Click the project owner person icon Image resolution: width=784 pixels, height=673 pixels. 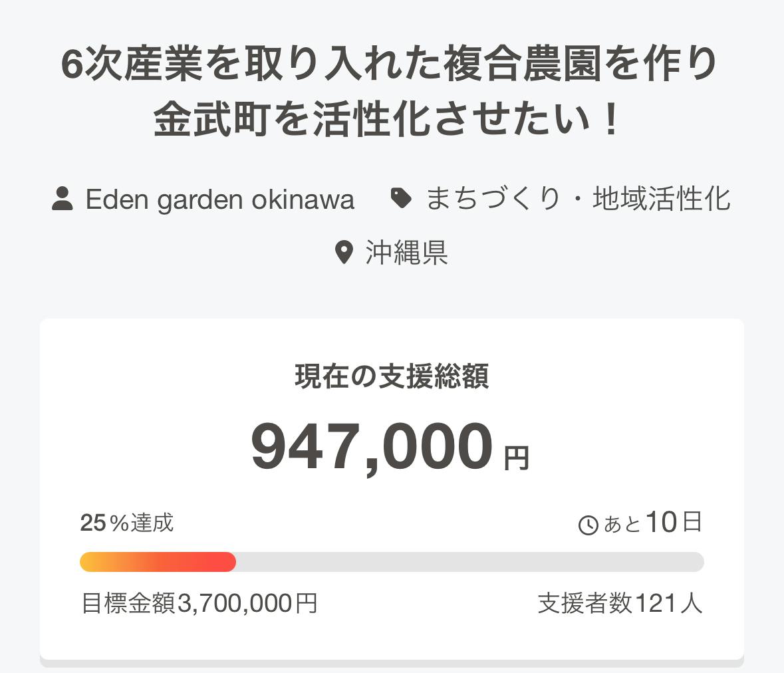tap(63, 199)
